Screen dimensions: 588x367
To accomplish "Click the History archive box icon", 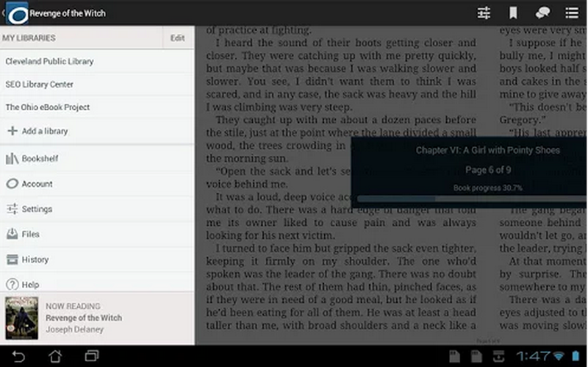I will [x=12, y=259].
